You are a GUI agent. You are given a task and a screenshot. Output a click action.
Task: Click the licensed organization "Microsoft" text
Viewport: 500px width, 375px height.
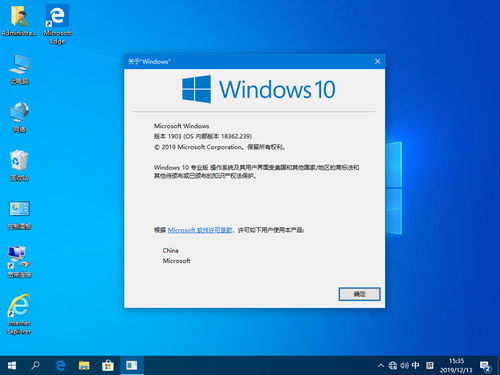(x=176, y=261)
